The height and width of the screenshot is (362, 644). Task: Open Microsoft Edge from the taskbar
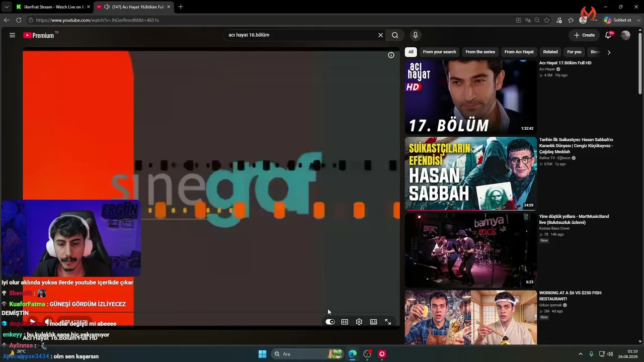353,354
